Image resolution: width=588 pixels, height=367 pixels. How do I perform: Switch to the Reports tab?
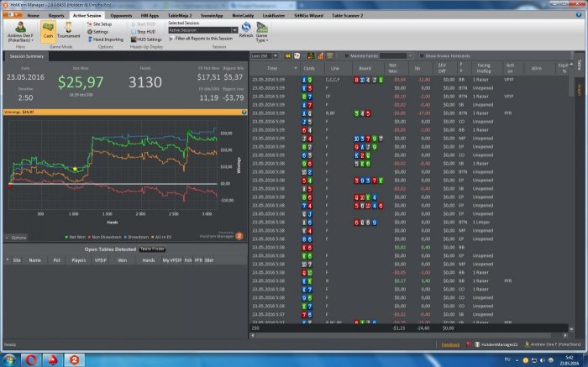[56, 15]
